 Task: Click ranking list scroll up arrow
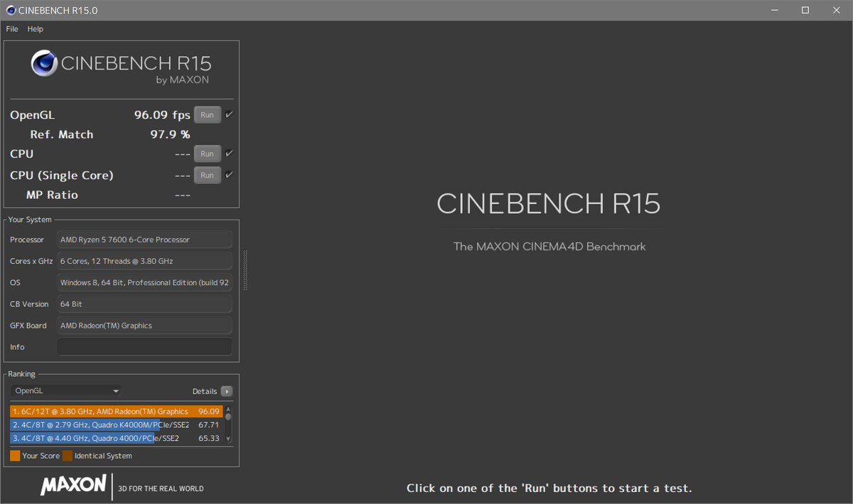[x=228, y=409]
